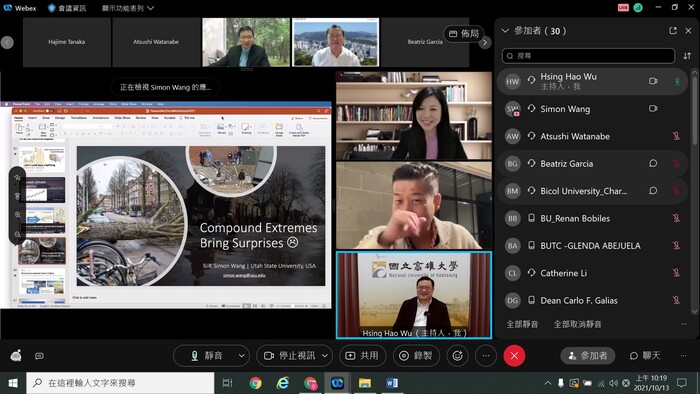Pop out the participants panel
The image size is (700, 394).
coord(673,31)
